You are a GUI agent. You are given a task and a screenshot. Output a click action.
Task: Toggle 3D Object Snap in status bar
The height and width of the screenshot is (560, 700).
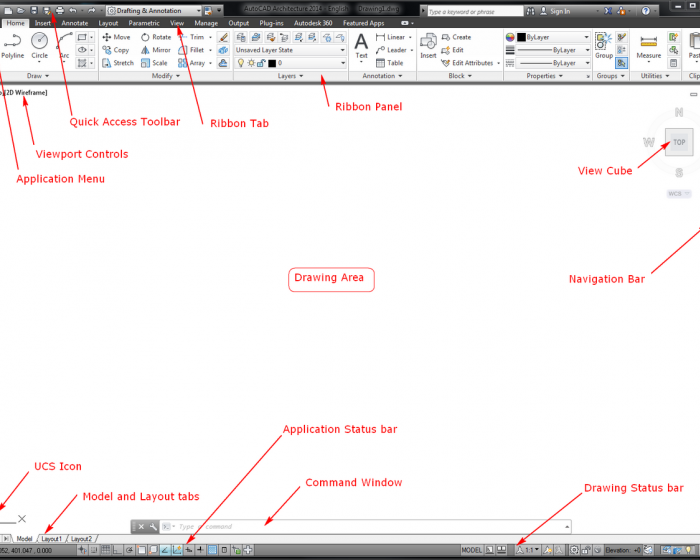[153, 550]
